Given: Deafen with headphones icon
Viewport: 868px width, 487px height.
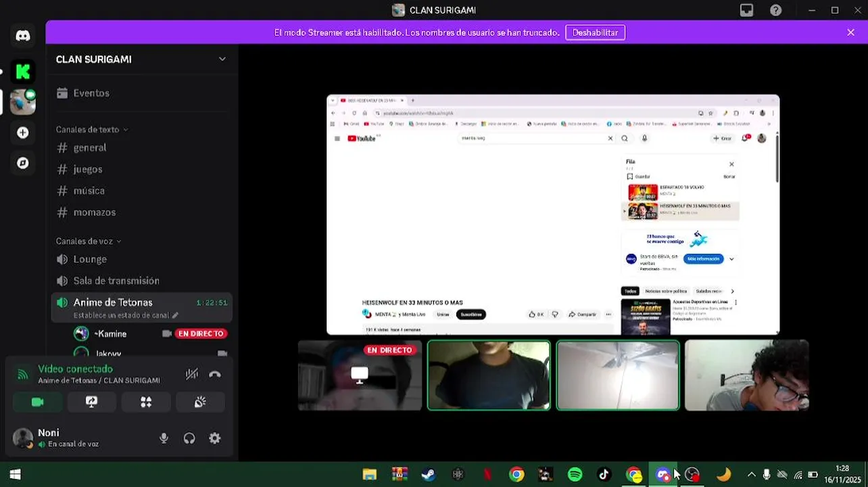Looking at the screenshot, I should 189,438.
